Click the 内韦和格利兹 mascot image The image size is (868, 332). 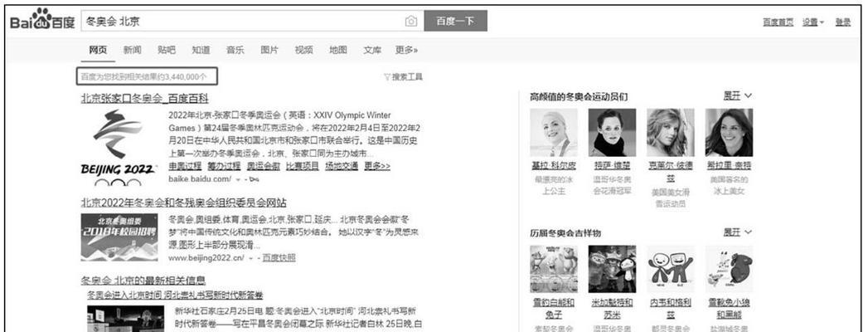click(671, 270)
